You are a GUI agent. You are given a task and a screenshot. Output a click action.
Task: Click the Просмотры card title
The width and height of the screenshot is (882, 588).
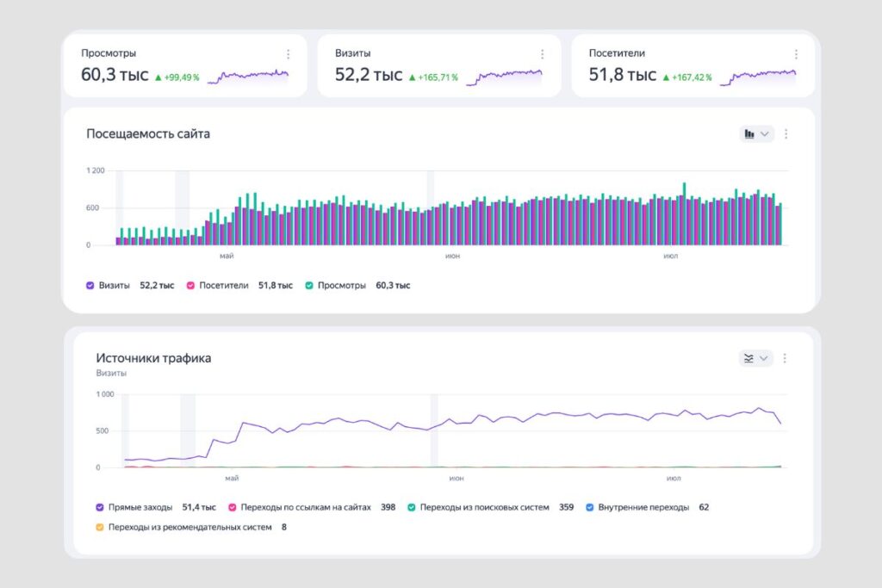click(x=109, y=53)
